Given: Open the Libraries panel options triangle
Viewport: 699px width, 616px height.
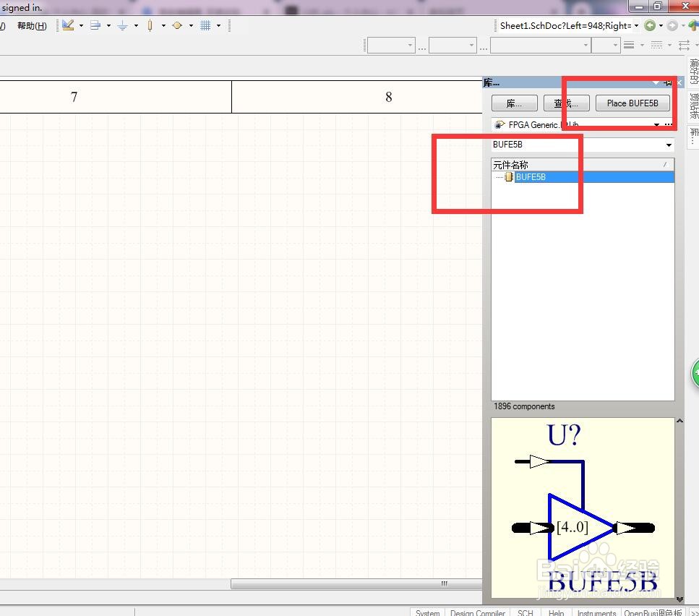Looking at the screenshot, I should coord(656,82).
